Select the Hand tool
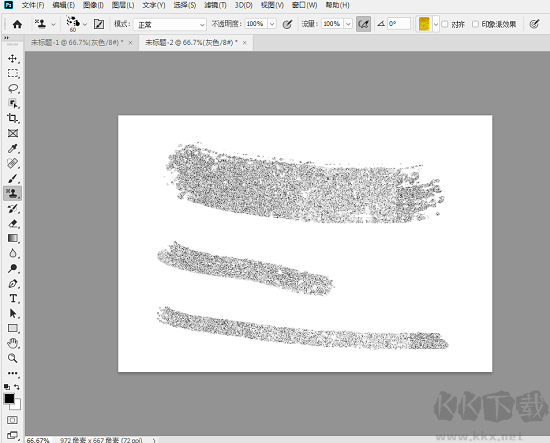The height and width of the screenshot is (443, 550). tap(13, 343)
